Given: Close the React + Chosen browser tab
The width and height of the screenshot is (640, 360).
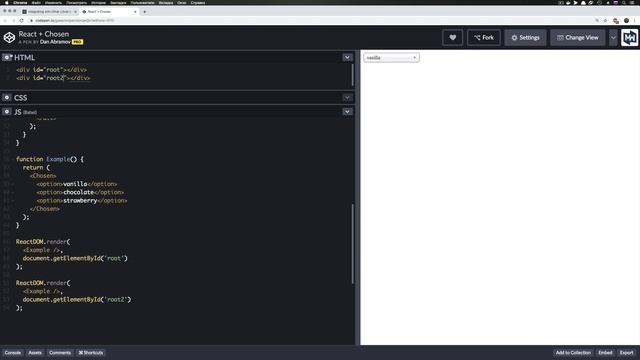Looking at the screenshot, I should click(x=135, y=12).
